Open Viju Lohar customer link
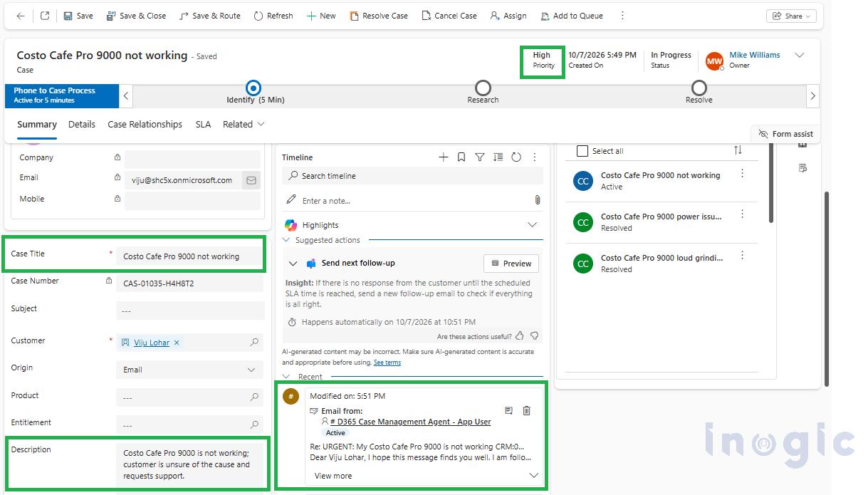Screen dimensions: 868x495 point(152,343)
